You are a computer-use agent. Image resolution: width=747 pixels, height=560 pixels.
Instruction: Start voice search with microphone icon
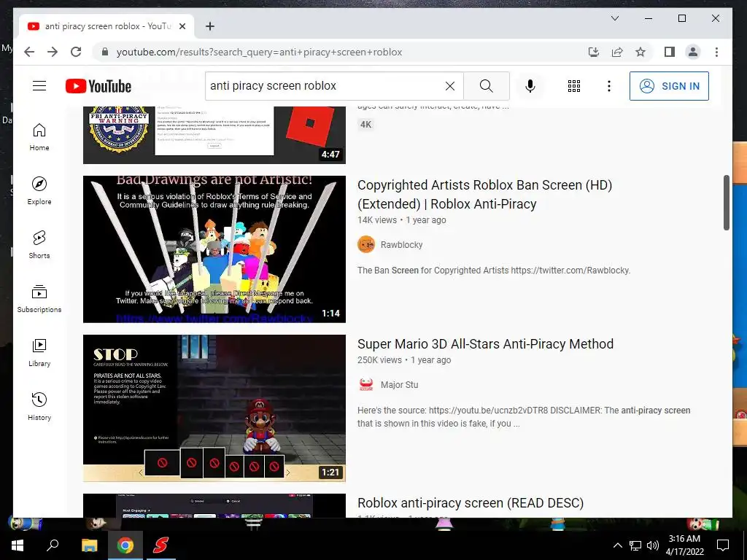[530, 86]
